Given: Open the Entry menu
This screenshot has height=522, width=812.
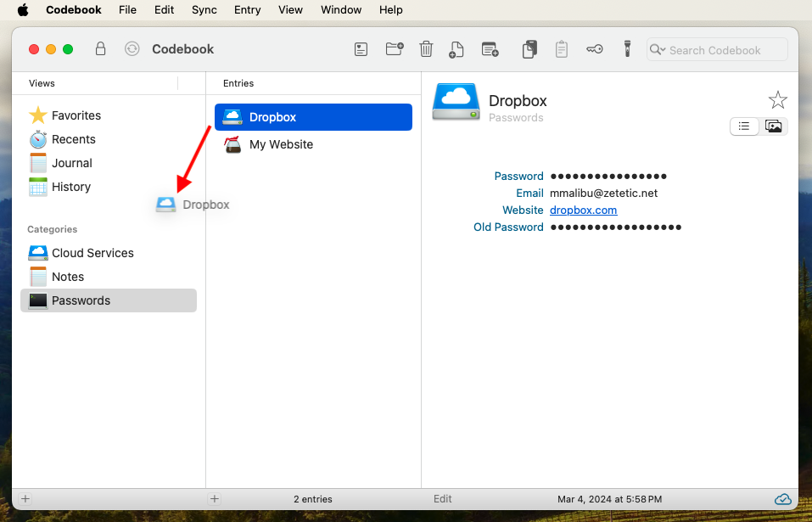Looking at the screenshot, I should (248, 10).
